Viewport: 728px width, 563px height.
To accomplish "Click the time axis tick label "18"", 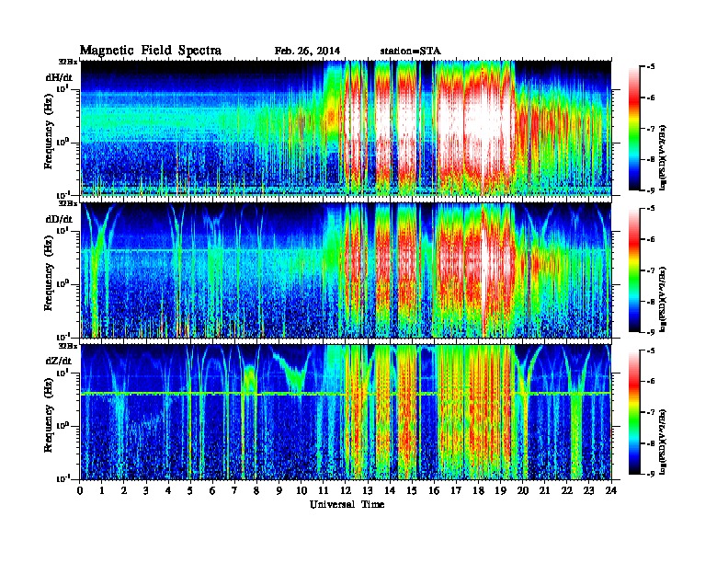I will point(478,490).
